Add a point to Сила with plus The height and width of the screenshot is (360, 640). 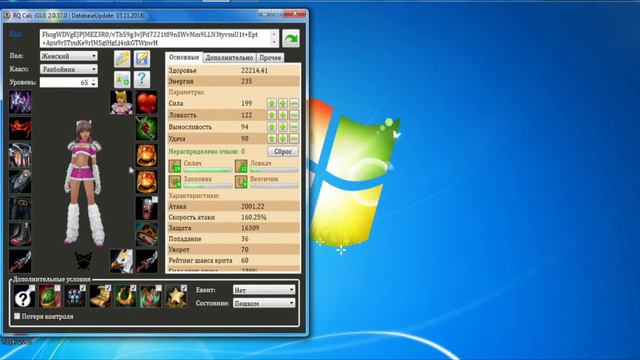(283, 103)
